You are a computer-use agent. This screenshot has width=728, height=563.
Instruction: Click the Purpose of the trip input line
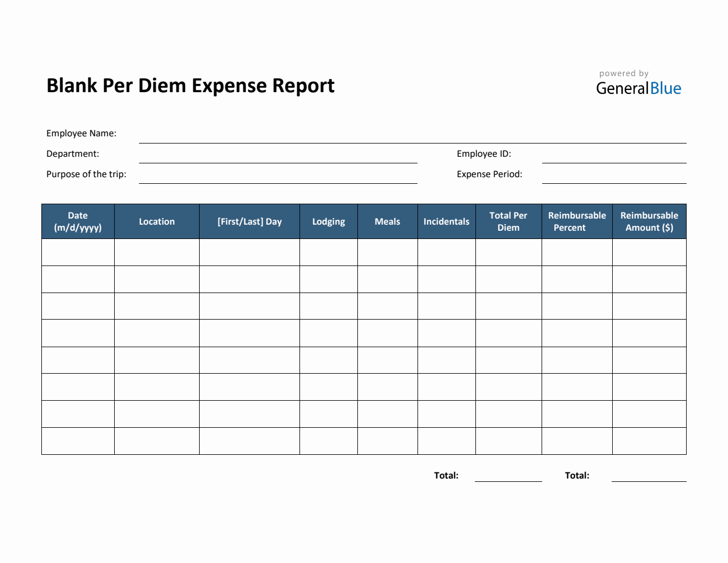(x=277, y=179)
